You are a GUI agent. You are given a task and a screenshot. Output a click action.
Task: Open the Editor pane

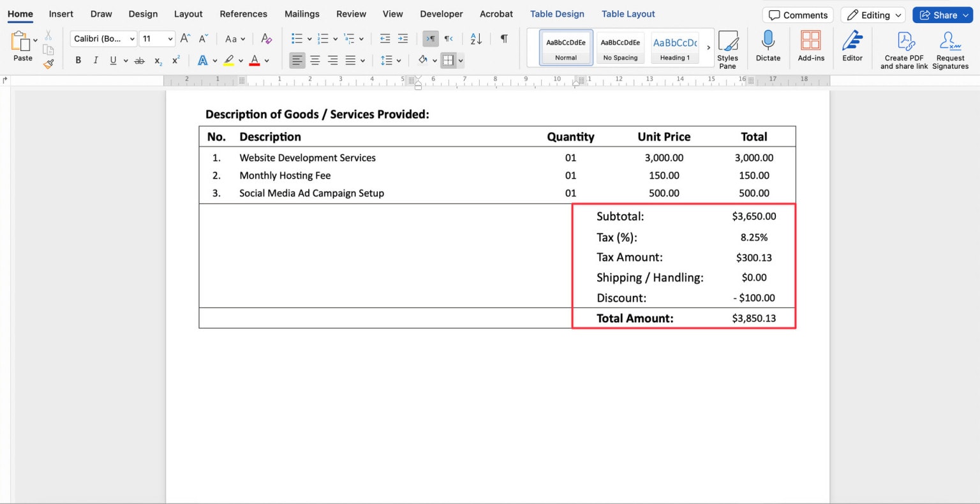[852, 45]
